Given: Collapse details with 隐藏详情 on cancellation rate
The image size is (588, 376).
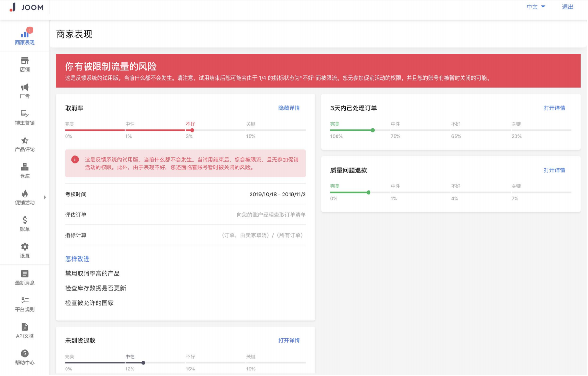Looking at the screenshot, I should coord(289,107).
